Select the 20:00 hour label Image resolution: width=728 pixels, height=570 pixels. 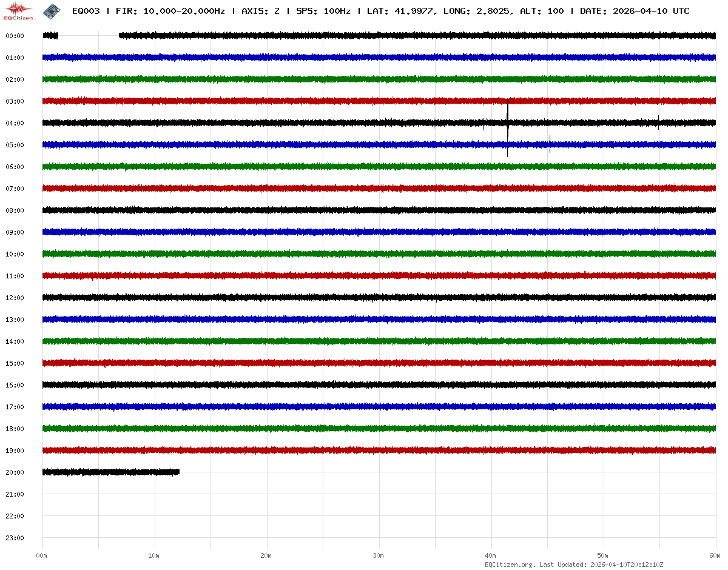[15, 472]
